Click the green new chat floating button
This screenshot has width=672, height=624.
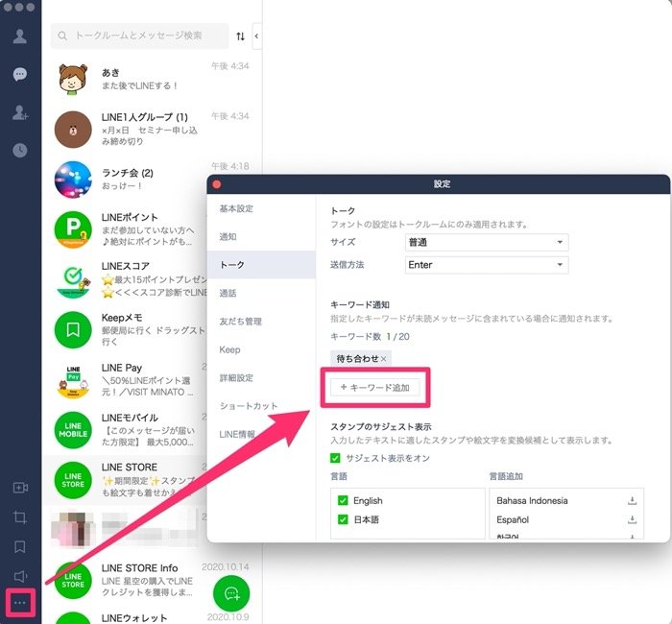(x=231, y=593)
